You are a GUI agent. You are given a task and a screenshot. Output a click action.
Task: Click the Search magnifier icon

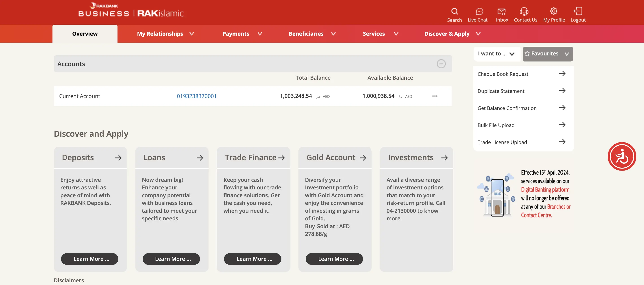click(x=454, y=11)
